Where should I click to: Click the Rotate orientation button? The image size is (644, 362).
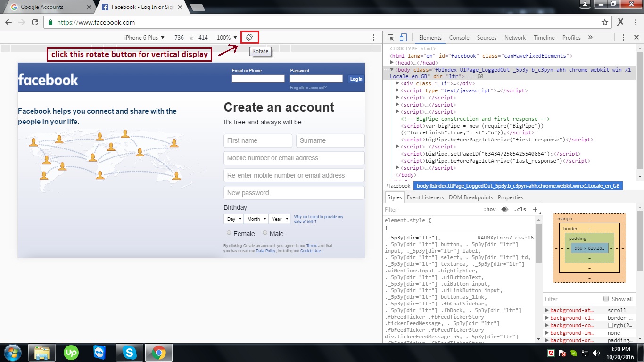[249, 37]
